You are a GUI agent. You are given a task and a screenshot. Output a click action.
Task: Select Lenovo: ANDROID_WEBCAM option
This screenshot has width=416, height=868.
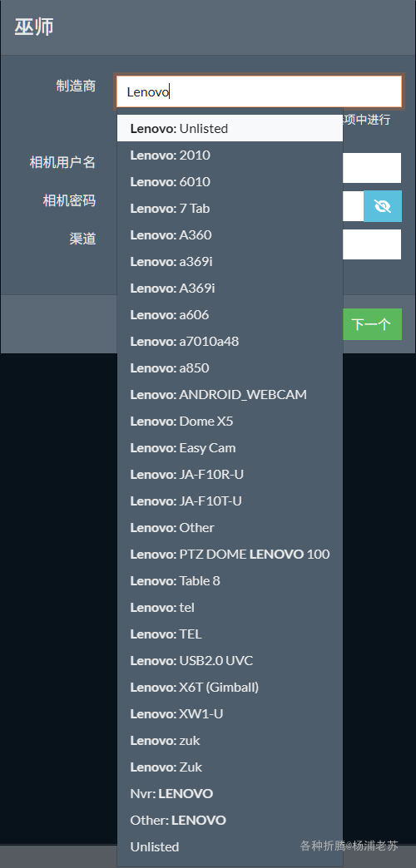click(x=230, y=394)
